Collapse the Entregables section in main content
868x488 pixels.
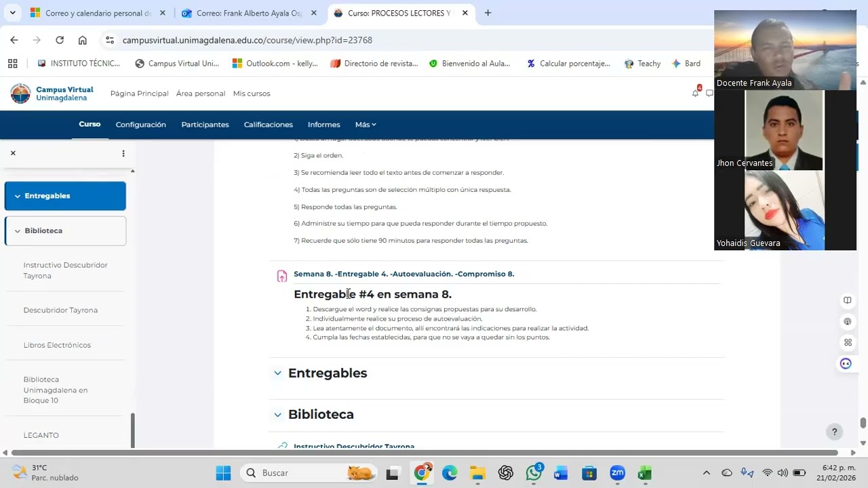pyautogui.click(x=277, y=373)
